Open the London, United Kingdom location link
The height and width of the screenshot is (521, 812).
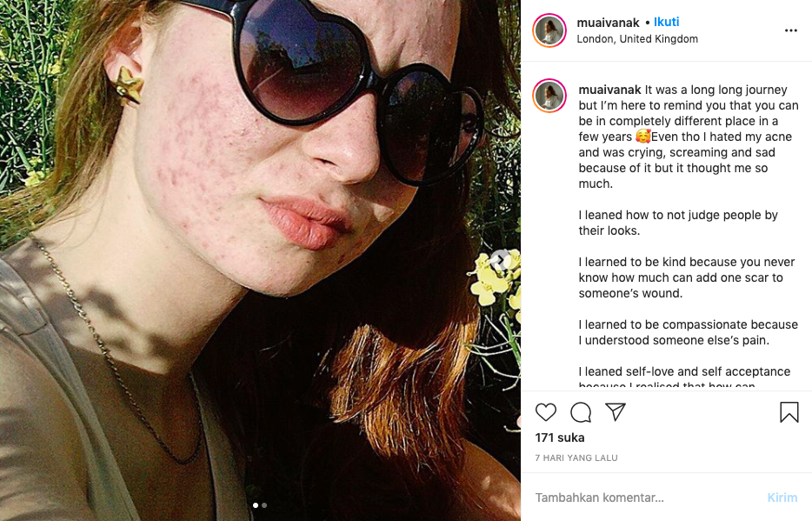tap(637, 39)
